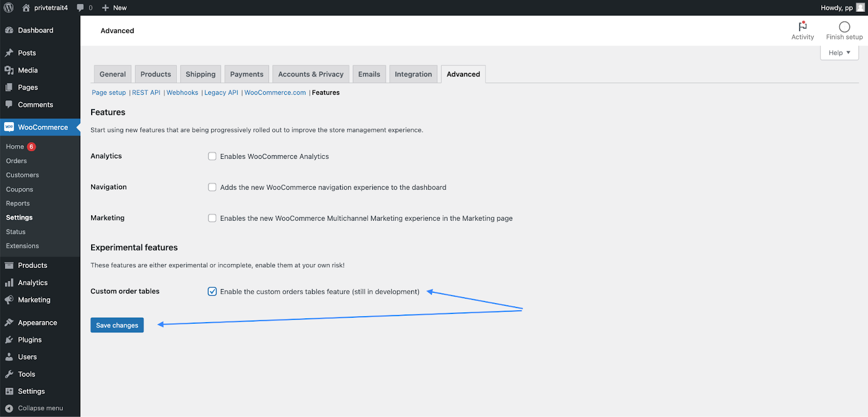This screenshot has width=868, height=417.
Task: Click the privtetrait4 site name
Action: tap(51, 8)
